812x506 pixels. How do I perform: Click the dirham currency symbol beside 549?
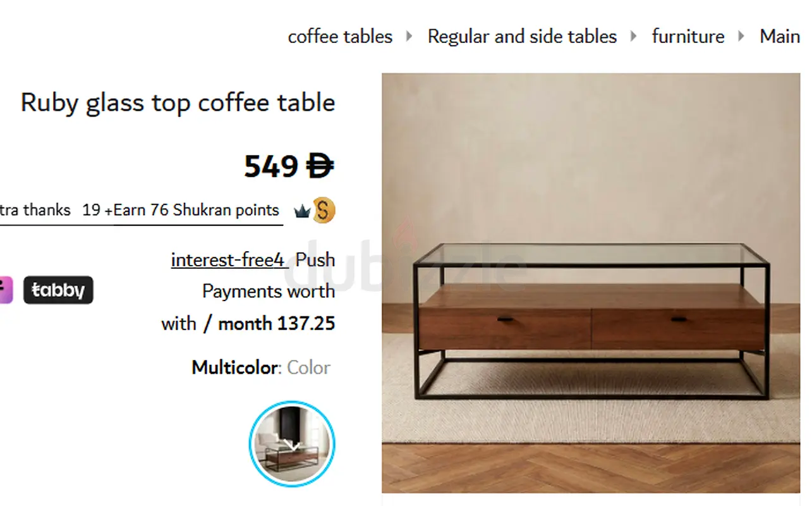point(320,166)
